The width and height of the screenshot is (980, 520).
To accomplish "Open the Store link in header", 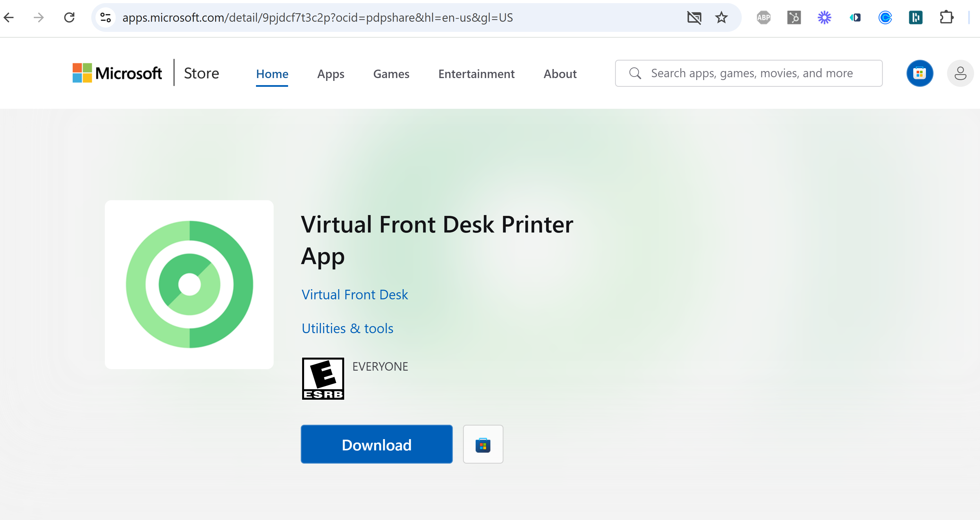I will click(x=201, y=73).
